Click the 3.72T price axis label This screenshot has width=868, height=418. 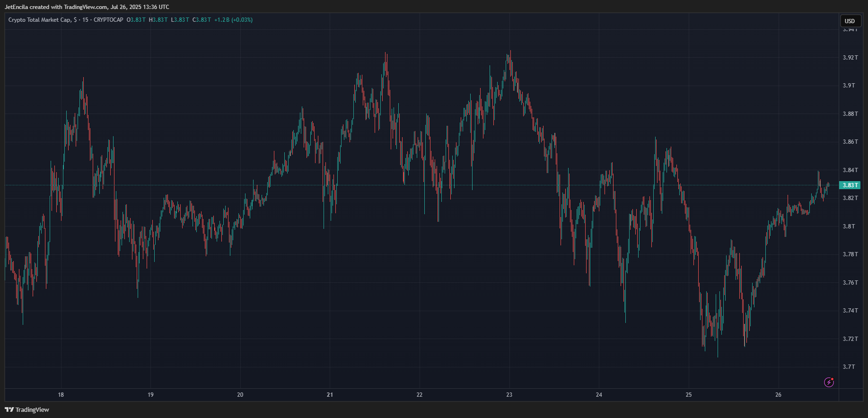(850, 339)
